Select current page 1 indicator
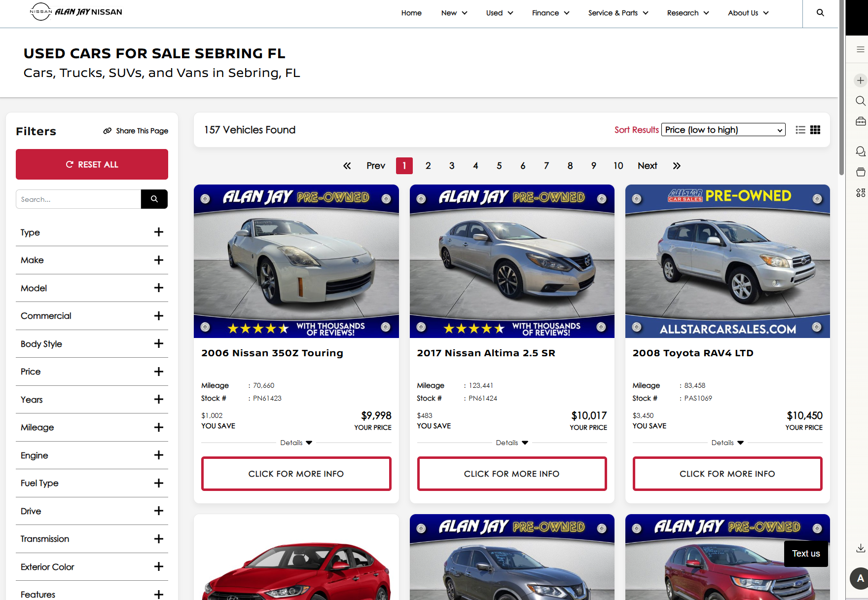 tap(404, 166)
